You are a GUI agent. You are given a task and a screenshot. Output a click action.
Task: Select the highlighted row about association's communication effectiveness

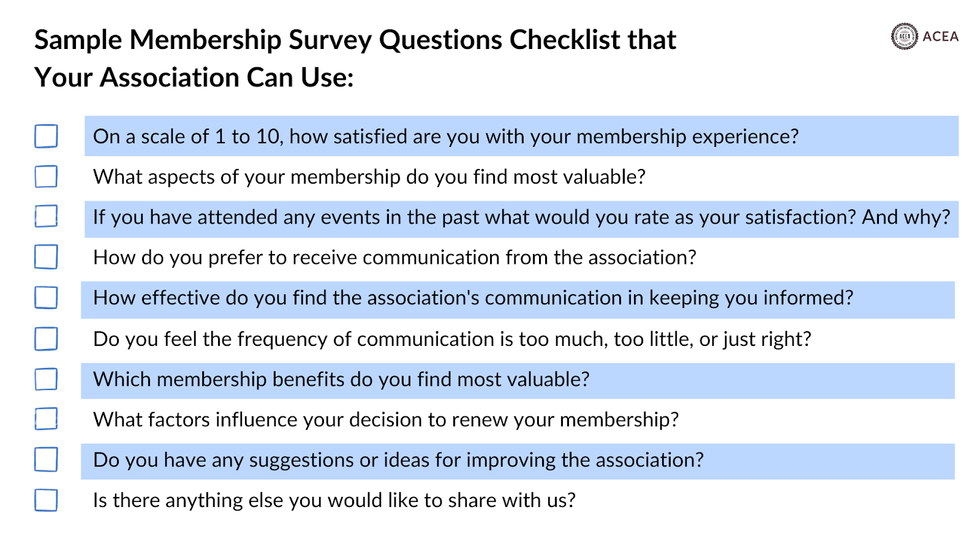518,300
